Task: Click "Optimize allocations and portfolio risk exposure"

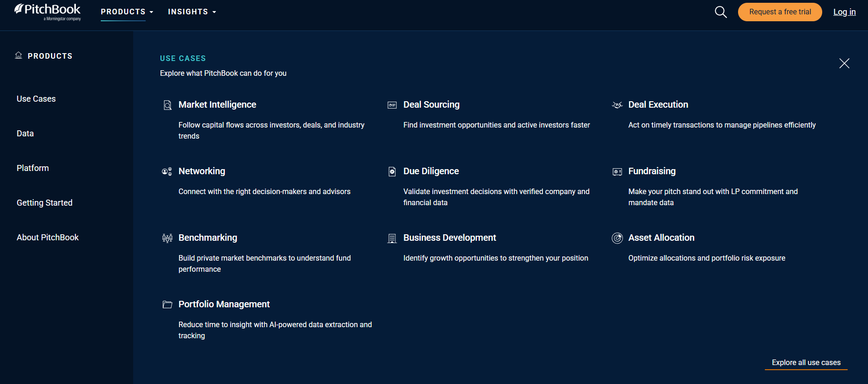Action: point(707,258)
